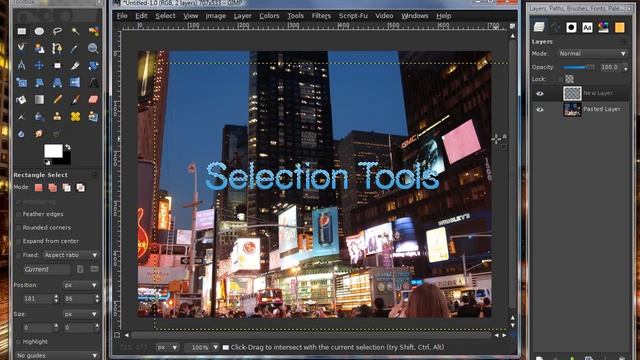Select the Rotate tool
This screenshot has height=360, width=640.
click(93, 65)
